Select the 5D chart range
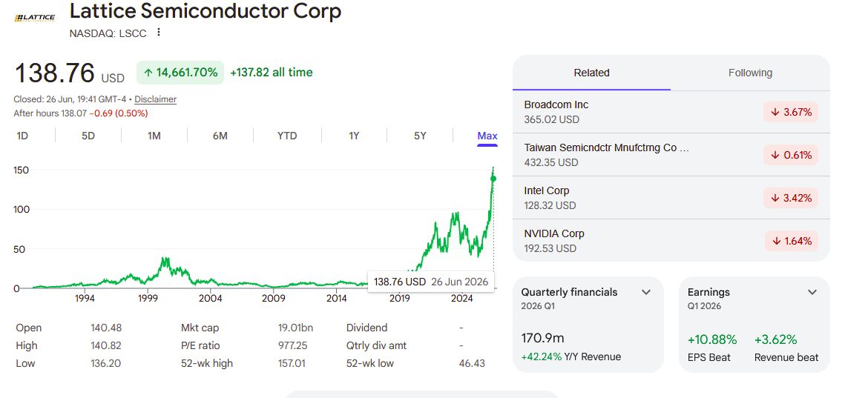The height and width of the screenshot is (398, 868). point(88,136)
